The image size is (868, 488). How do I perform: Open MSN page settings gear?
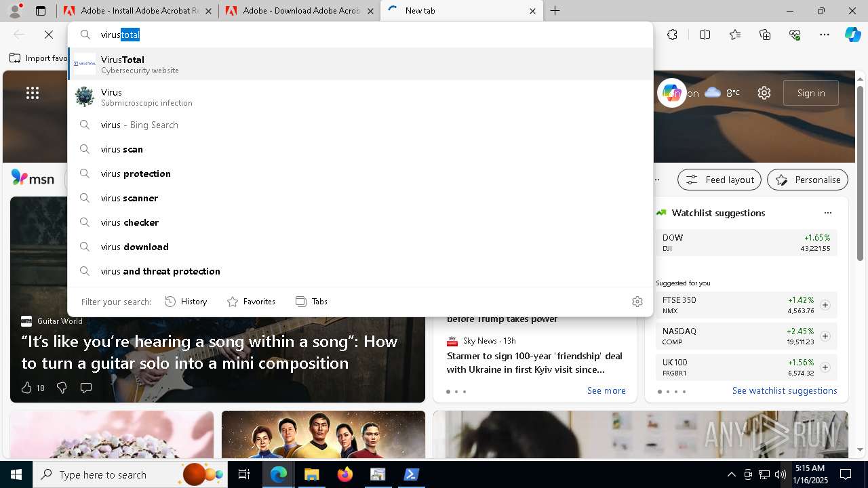tap(764, 93)
